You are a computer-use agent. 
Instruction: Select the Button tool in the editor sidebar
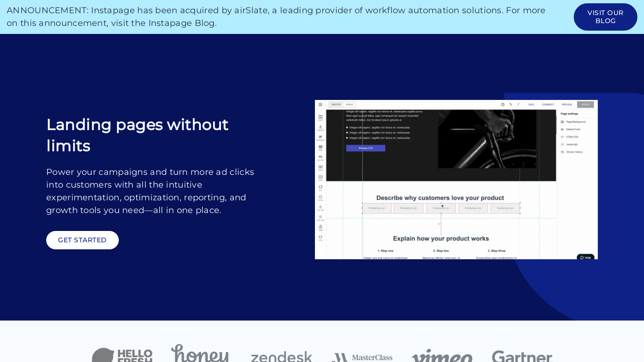coord(321,157)
